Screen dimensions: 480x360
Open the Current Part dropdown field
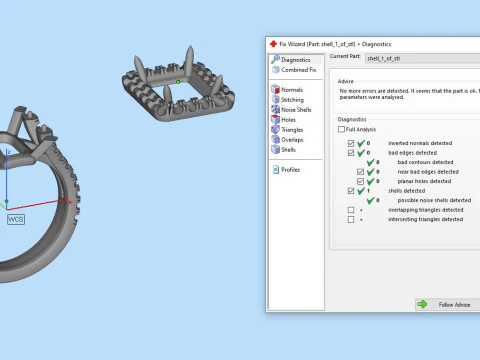tap(423, 59)
